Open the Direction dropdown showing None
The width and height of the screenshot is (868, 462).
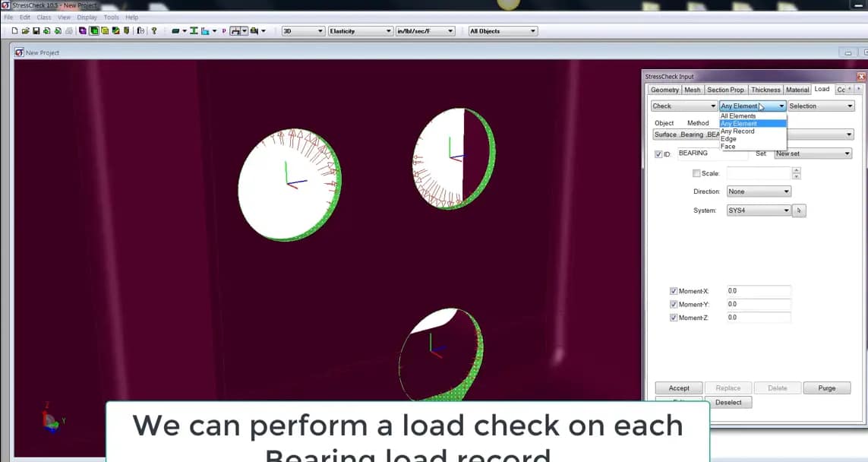[757, 191]
